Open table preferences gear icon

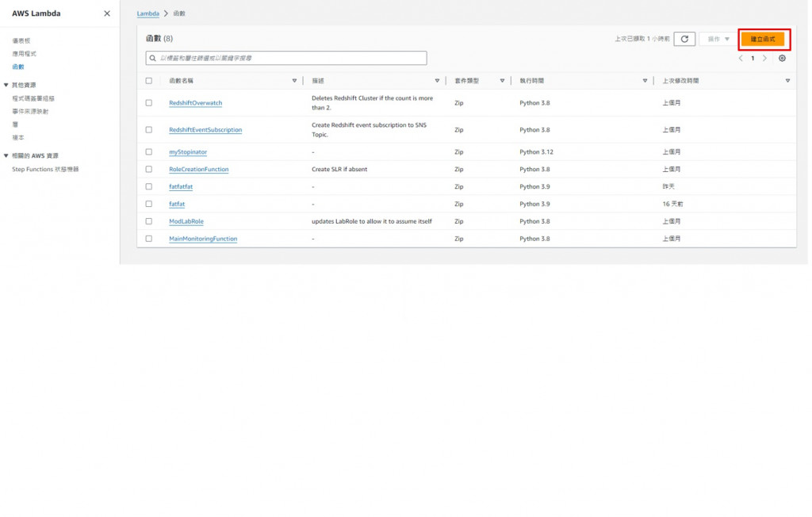(x=782, y=59)
